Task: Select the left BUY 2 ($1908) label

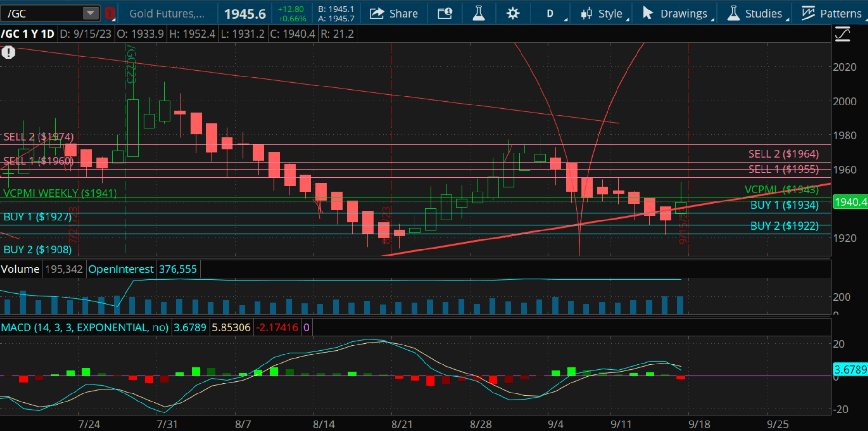Action: pos(38,249)
